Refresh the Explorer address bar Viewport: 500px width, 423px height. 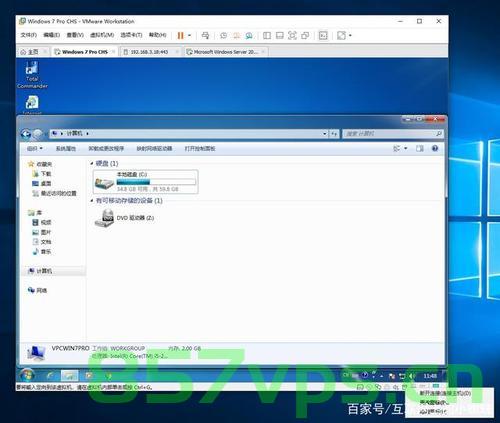[334, 134]
